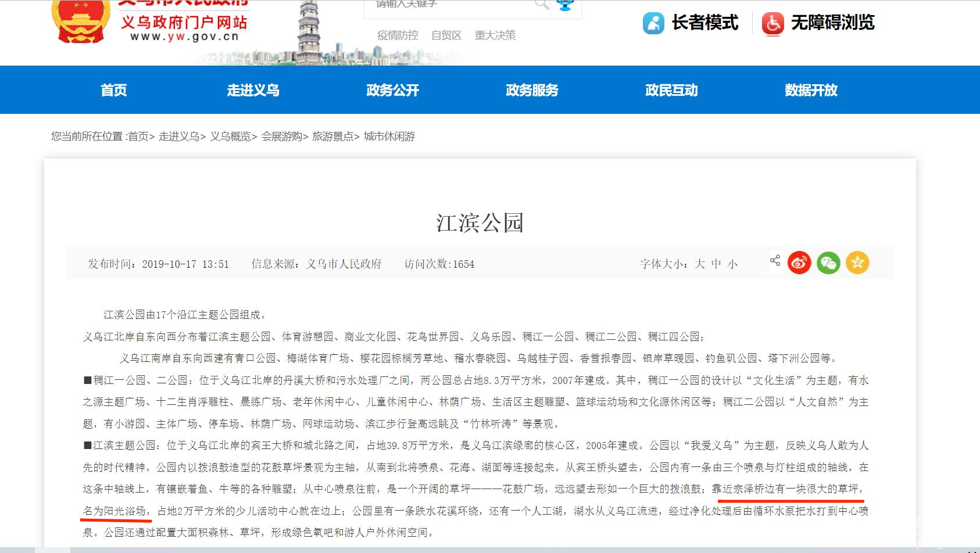Click the blue robot assistant icon
Viewport: 980px width, 553px height.
coord(565,5)
